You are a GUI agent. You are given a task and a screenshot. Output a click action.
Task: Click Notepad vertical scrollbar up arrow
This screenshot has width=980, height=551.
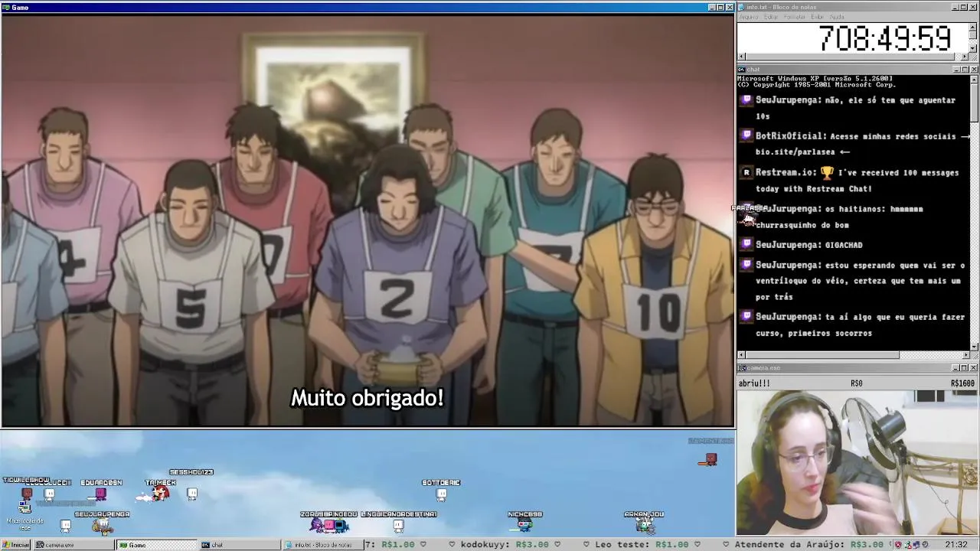(974, 27)
